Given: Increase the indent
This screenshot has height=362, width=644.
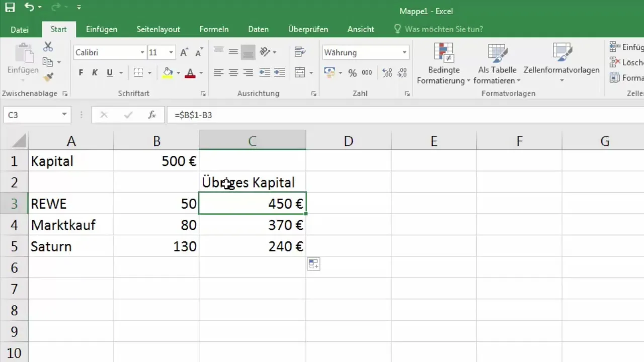Looking at the screenshot, I should [x=280, y=73].
